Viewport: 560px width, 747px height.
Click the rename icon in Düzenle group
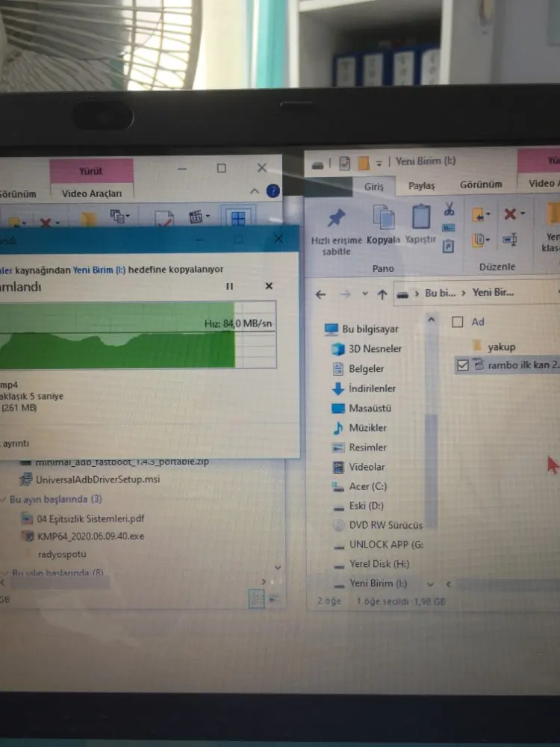coord(510,239)
